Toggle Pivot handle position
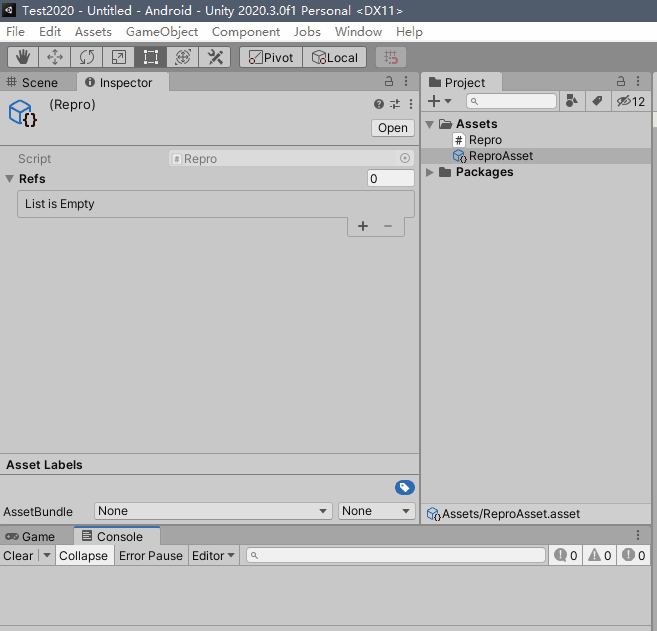Image resolution: width=657 pixels, height=631 pixels. click(271, 57)
